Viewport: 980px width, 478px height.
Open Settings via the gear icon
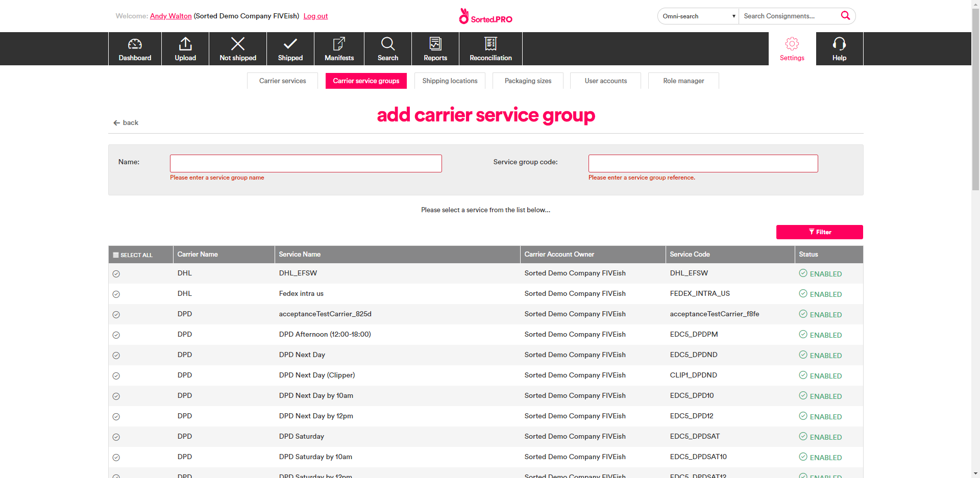(792, 48)
